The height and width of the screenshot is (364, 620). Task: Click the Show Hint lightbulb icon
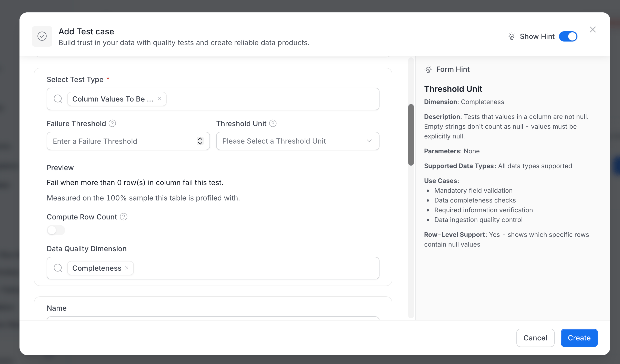tap(512, 36)
